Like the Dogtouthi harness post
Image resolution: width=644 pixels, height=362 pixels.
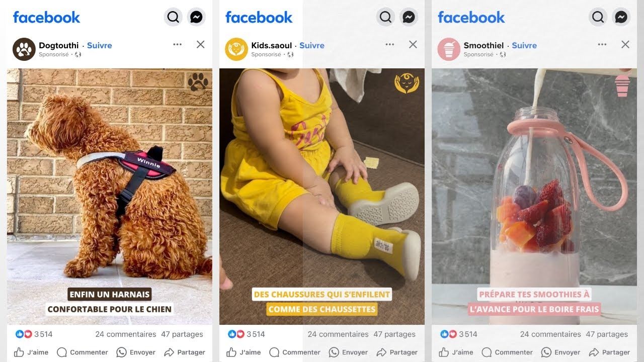(31, 352)
